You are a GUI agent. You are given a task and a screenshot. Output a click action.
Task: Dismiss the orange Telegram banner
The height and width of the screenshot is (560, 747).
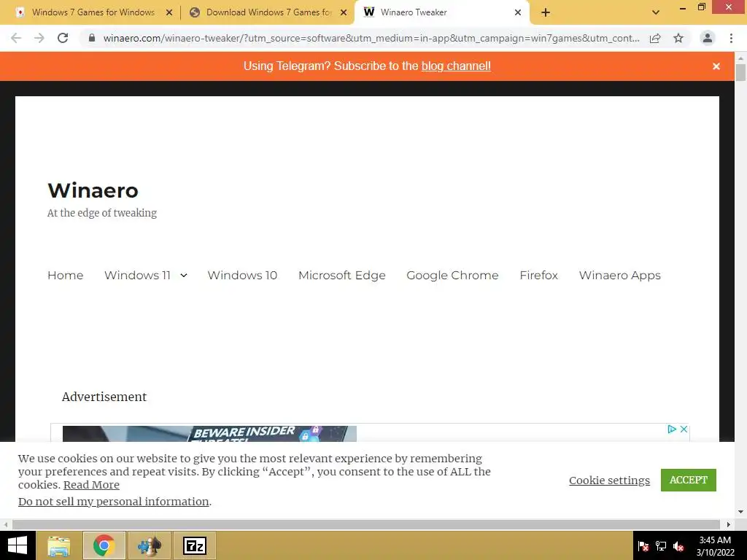point(716,66)
